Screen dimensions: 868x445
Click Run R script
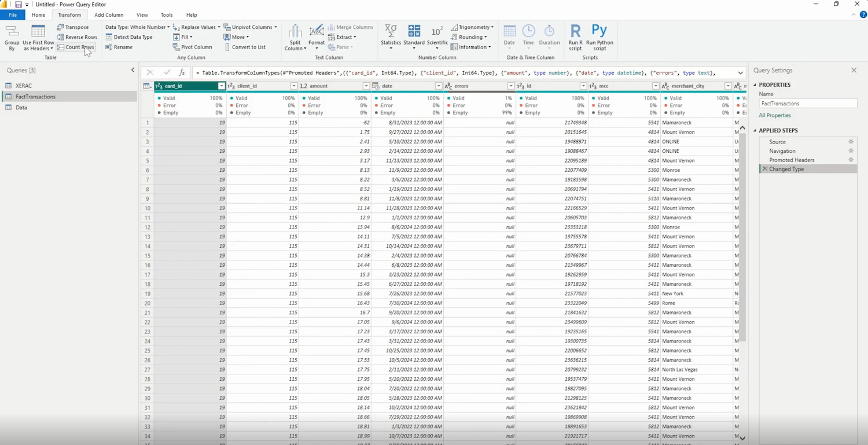[575, 37]
